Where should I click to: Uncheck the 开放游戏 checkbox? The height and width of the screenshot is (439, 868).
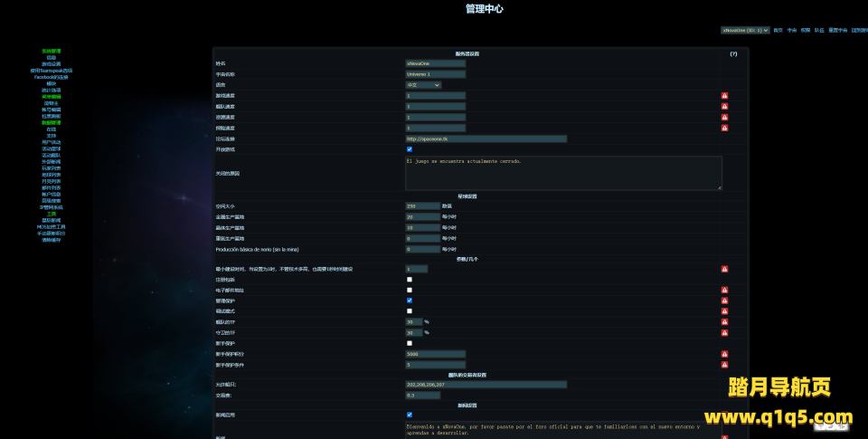[410, 149]
